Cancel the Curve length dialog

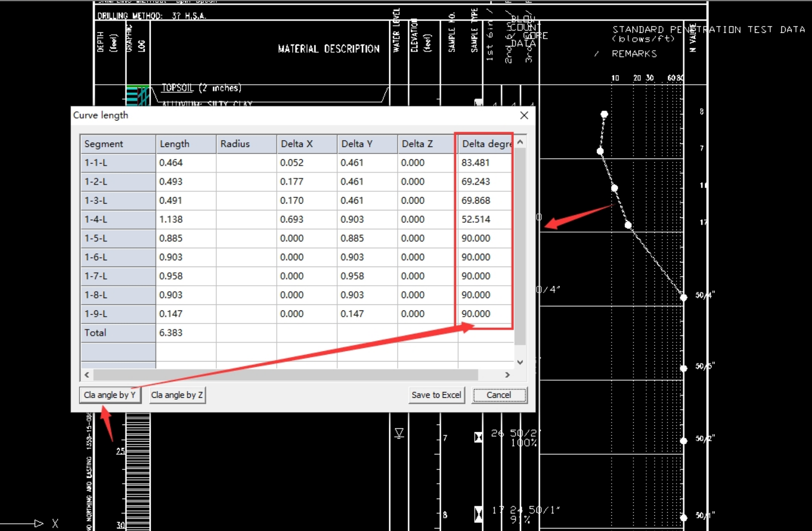pos(499,395)
